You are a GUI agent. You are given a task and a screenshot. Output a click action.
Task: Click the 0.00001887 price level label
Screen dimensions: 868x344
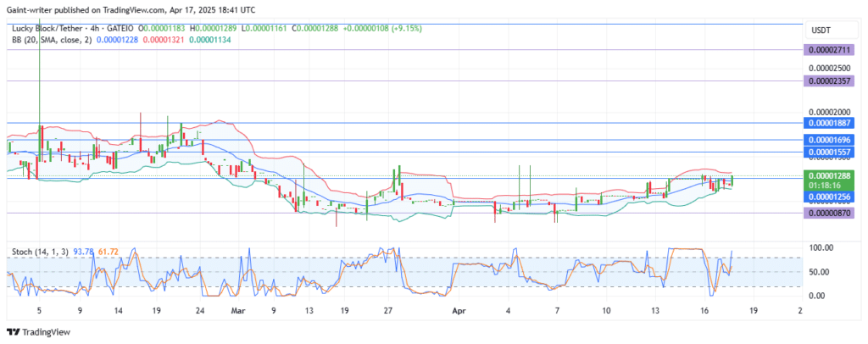[x=829, y=123]
